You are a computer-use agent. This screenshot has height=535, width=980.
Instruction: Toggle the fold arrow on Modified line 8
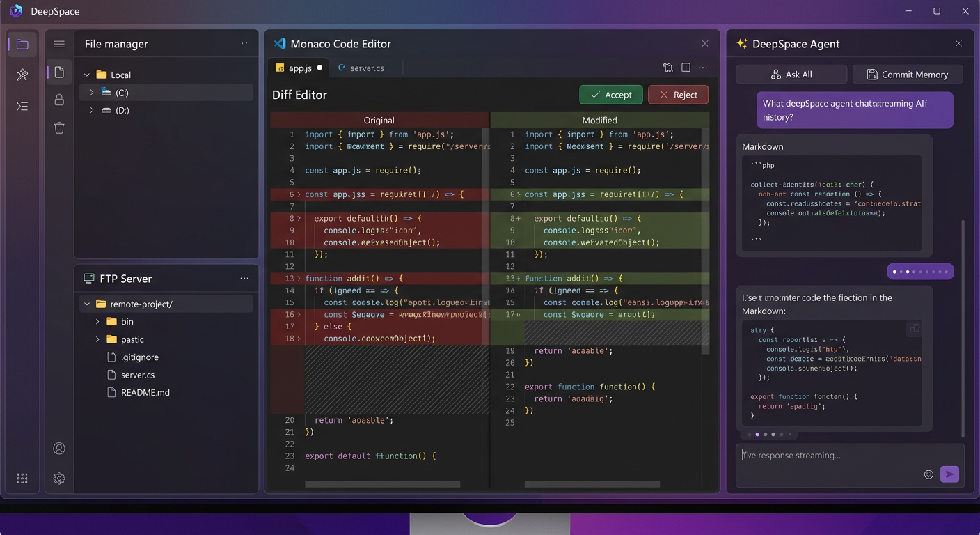pyautogui.click(x=519, y=218)
